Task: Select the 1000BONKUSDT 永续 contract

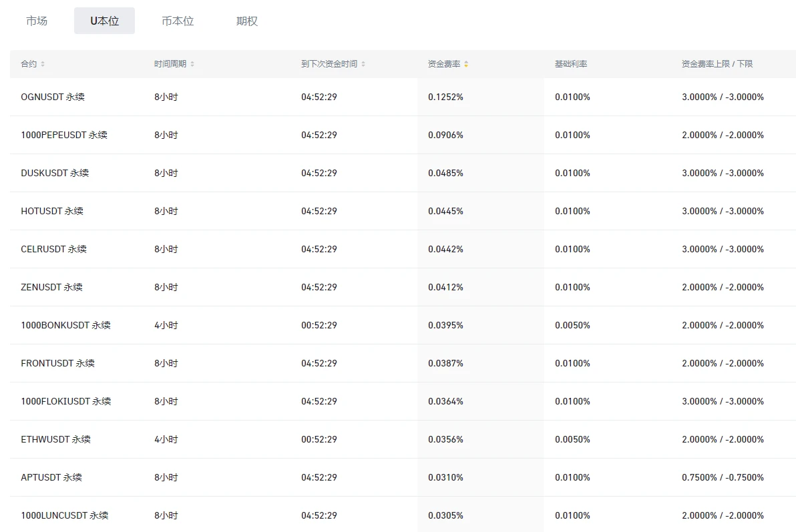Action: point(65,325)
